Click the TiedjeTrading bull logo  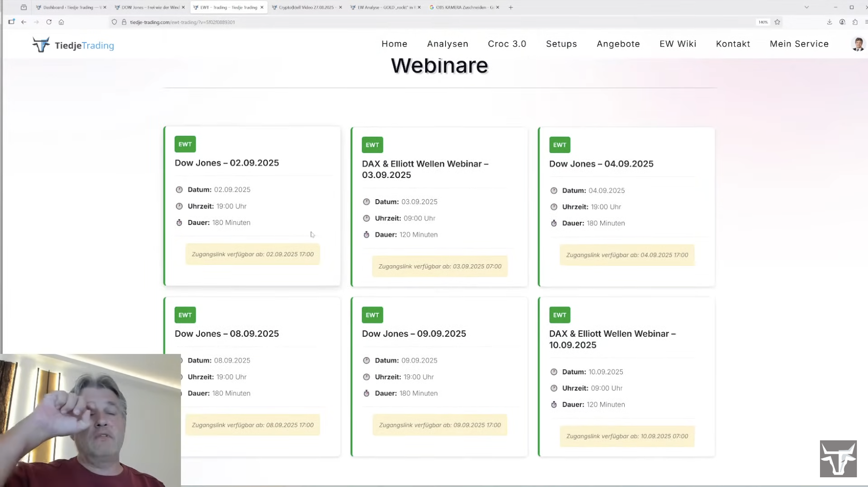[x=41, y=45]
